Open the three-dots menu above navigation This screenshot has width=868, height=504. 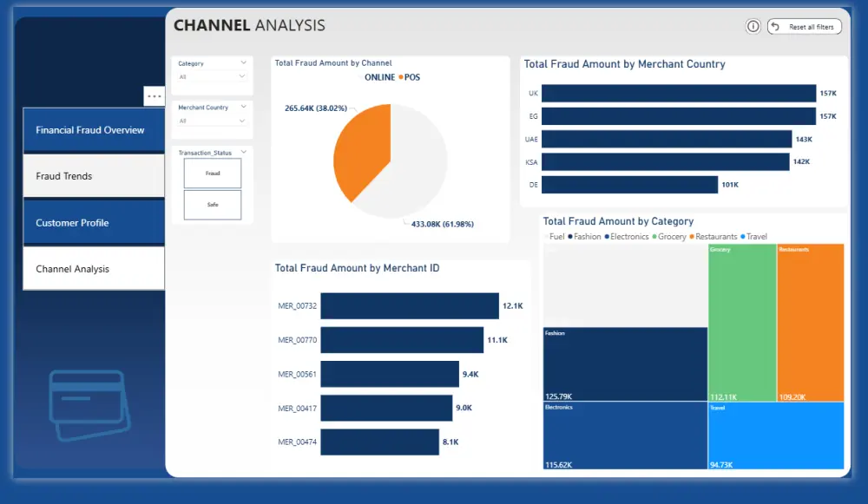tap(154, 96)
